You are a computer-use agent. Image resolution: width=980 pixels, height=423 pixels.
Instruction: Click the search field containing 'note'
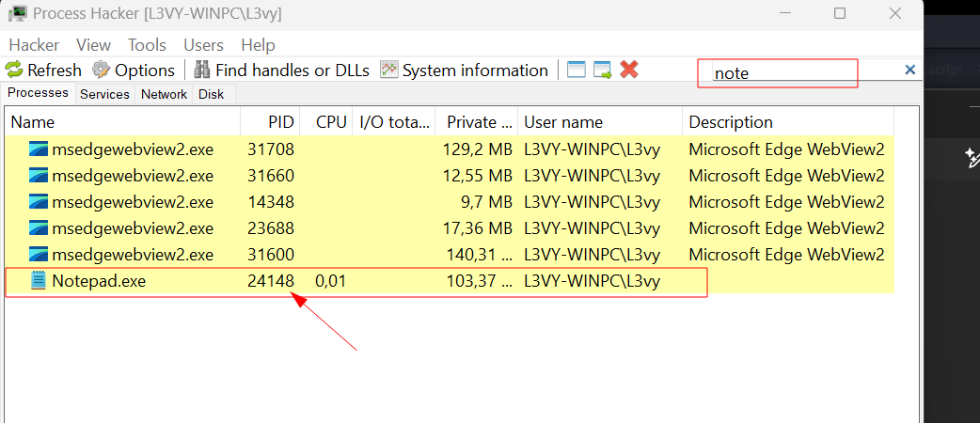tap(806, 72)
